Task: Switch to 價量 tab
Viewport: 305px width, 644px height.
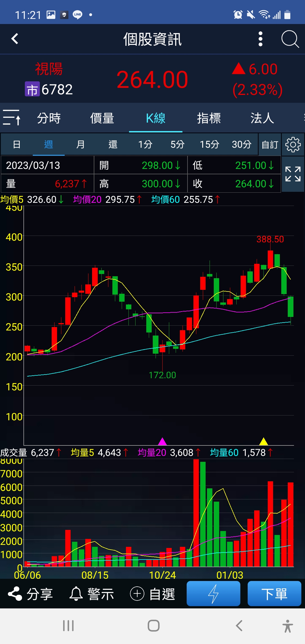Action: [102, 118]
